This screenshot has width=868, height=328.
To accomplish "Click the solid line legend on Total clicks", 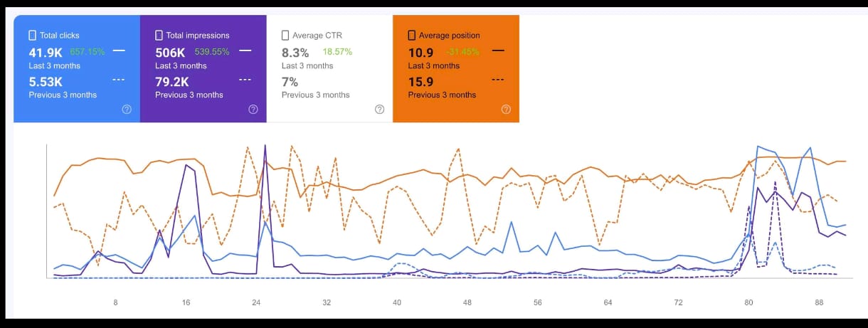I will click(119, 51).
